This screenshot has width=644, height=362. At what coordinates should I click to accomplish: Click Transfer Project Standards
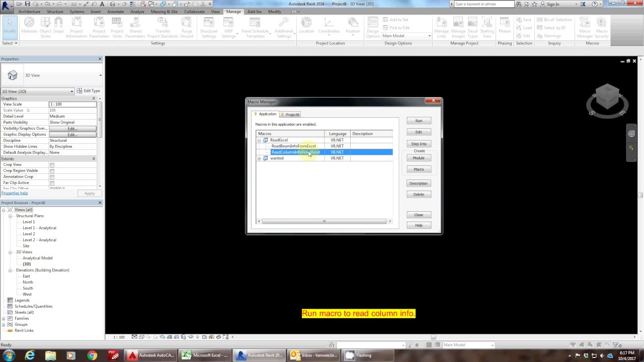click(x=163, y=27)
